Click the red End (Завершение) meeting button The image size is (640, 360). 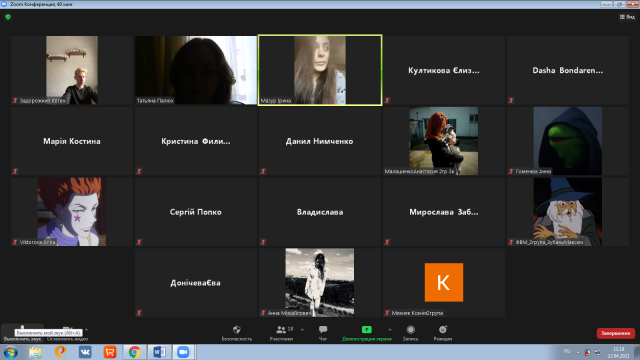click(616, 333)
